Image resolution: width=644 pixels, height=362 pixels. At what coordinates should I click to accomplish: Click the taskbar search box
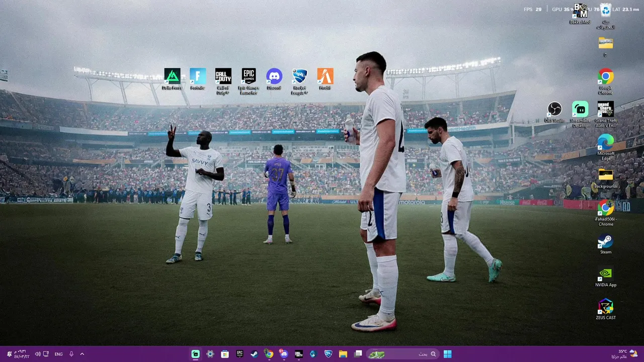(403, 354)
